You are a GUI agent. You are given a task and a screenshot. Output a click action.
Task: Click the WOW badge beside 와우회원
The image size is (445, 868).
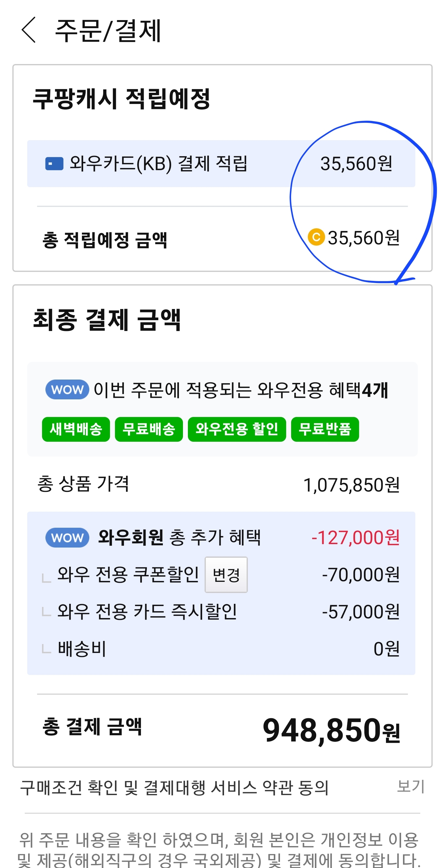click(x=67, y=537)
